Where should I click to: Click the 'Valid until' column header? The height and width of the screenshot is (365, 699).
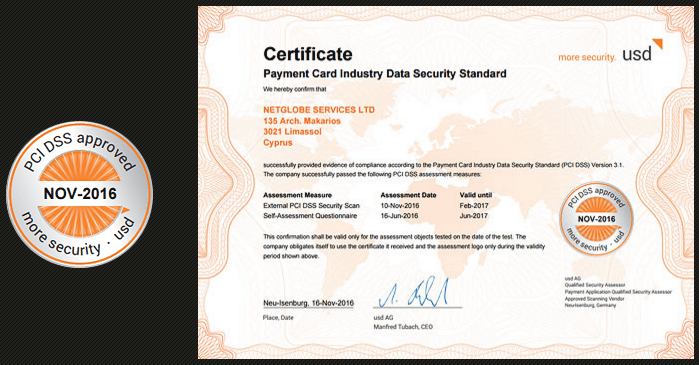point(476,195)
